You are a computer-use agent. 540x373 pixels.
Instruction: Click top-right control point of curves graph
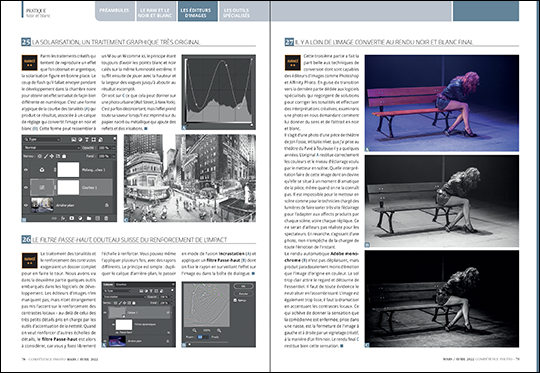click(x=251, y=59)
